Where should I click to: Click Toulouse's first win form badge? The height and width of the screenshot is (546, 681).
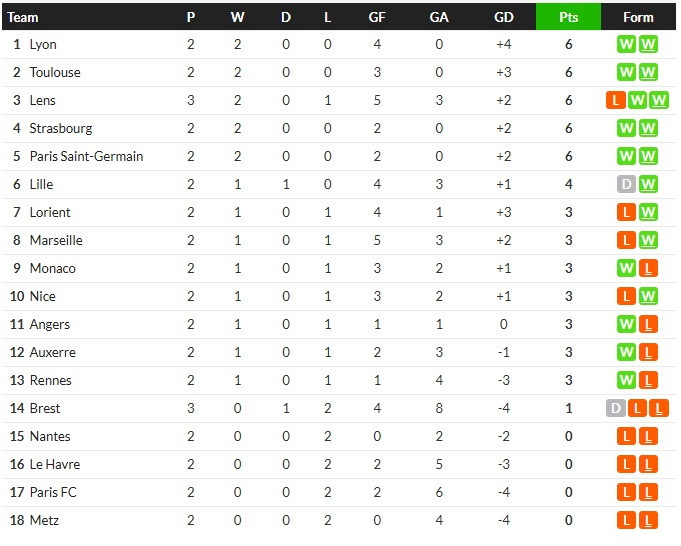(x=626, y=72)
